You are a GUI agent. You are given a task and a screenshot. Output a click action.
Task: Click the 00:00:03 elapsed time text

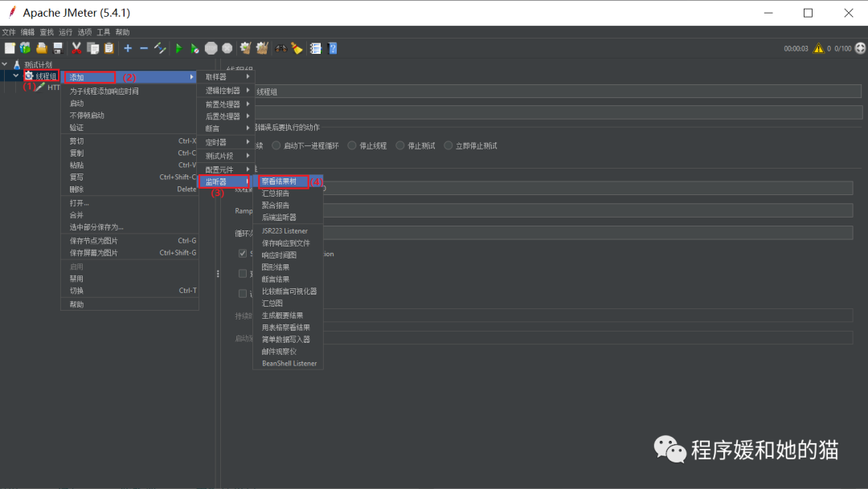796,49
